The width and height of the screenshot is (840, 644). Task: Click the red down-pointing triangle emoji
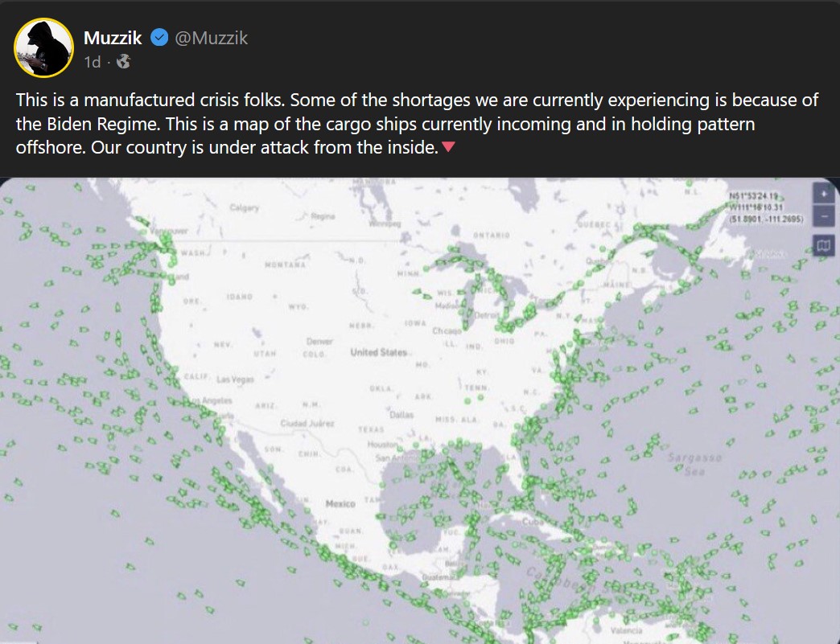click(x=449, y=146)
